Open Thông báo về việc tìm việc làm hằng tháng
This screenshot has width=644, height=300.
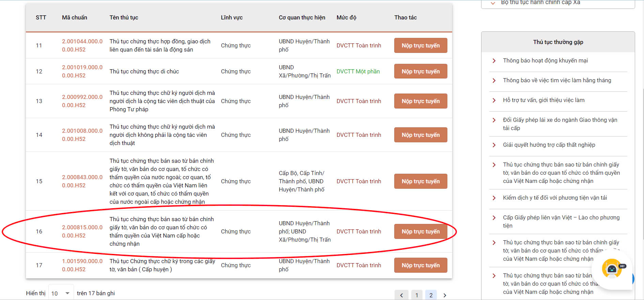point(557,81)
